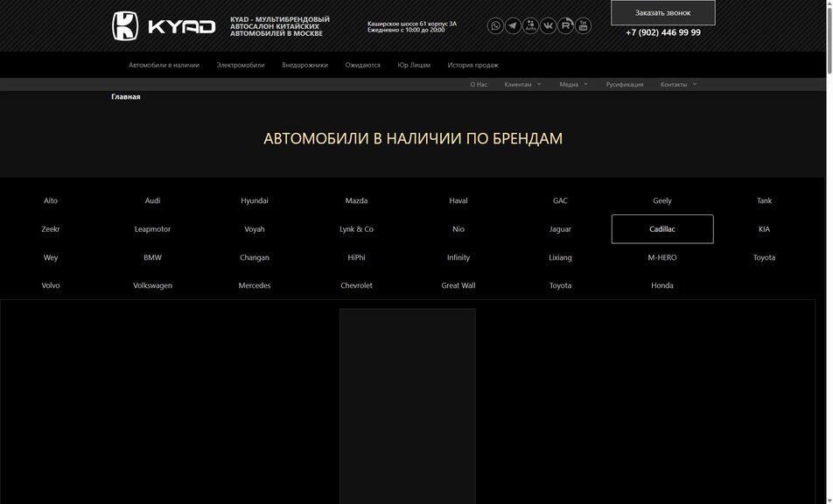Image resolution: width=833 pixels, height=504 pixels.
Task: Select the Hyundai brand
Action: click(x=255, y=200)
